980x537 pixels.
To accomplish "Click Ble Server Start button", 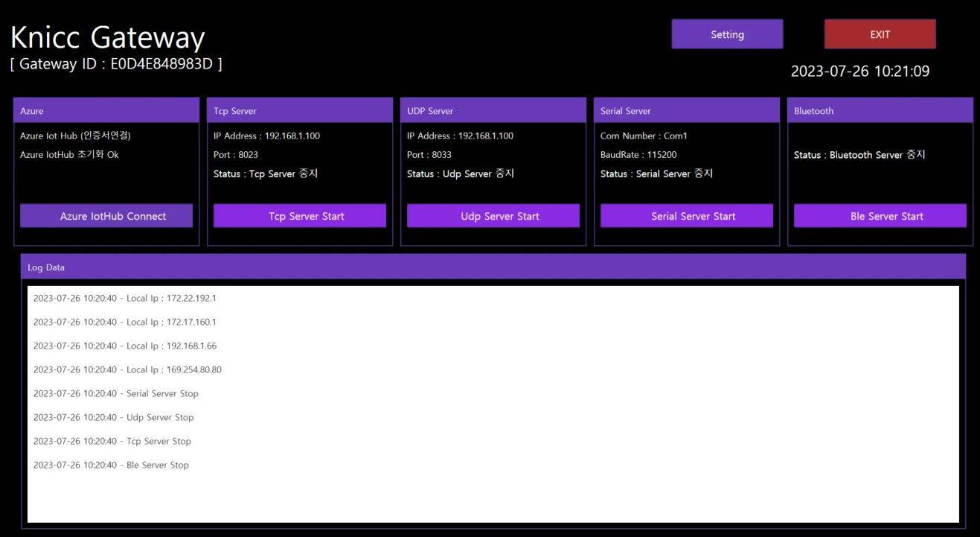I will click(880, 216).
